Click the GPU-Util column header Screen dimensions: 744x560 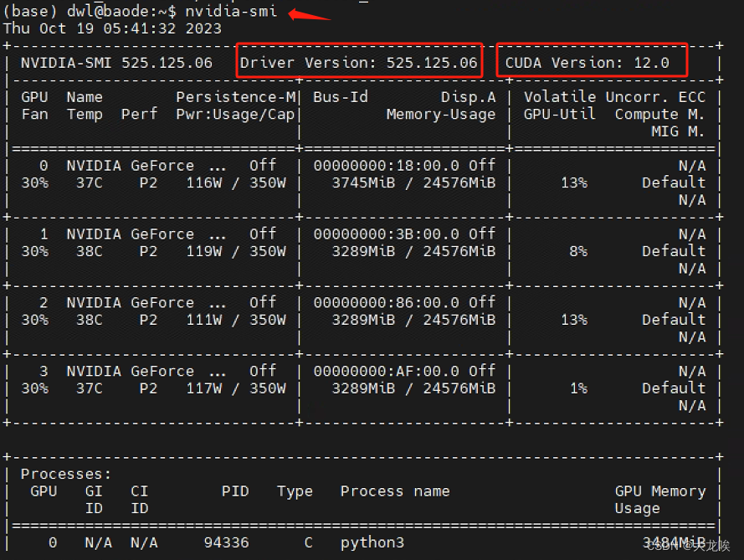[559, 114]
